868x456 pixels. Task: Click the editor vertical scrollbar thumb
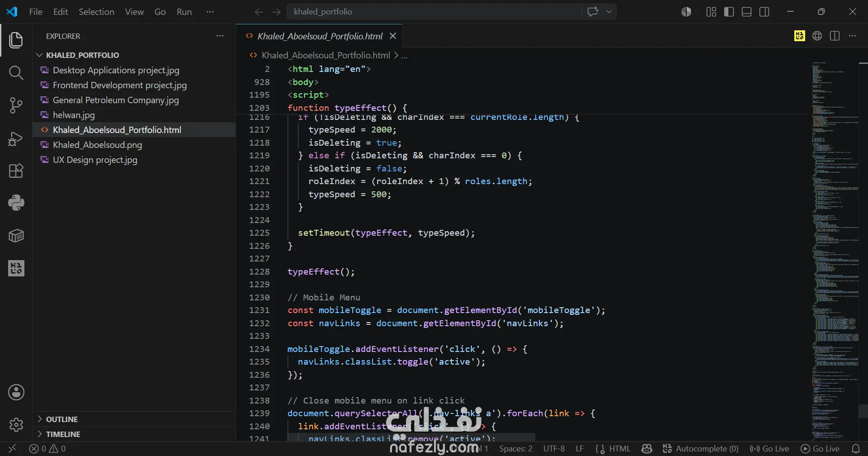(x=863, y=411)
